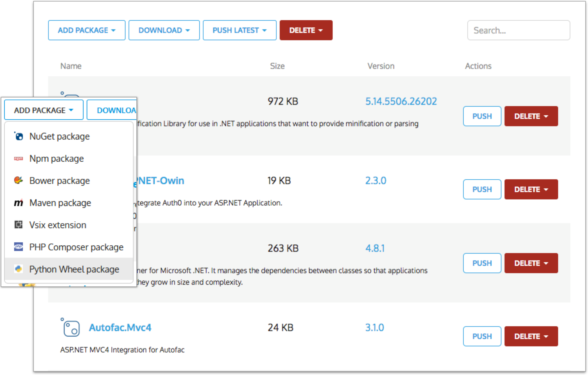Click the PHP Composer package icon
The height and width of the screenshot is (375, 588).
(19, 247)
